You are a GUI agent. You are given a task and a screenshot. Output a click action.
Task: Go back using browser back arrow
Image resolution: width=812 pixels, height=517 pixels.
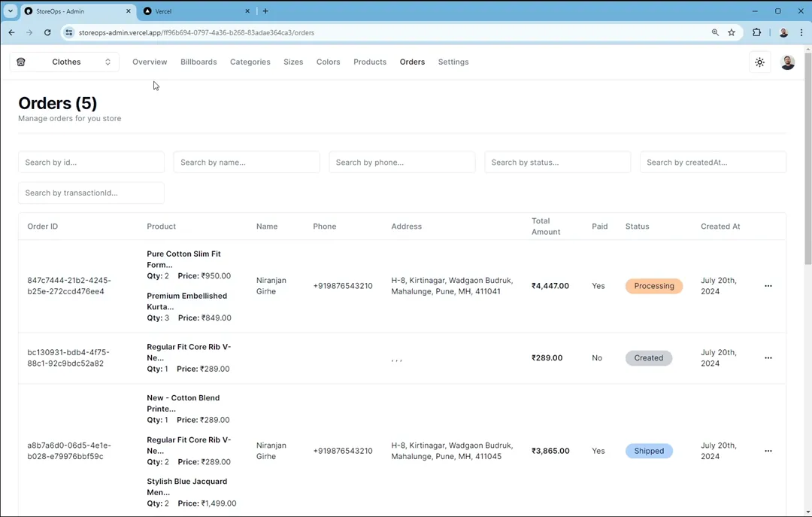(x=11, y=32)
